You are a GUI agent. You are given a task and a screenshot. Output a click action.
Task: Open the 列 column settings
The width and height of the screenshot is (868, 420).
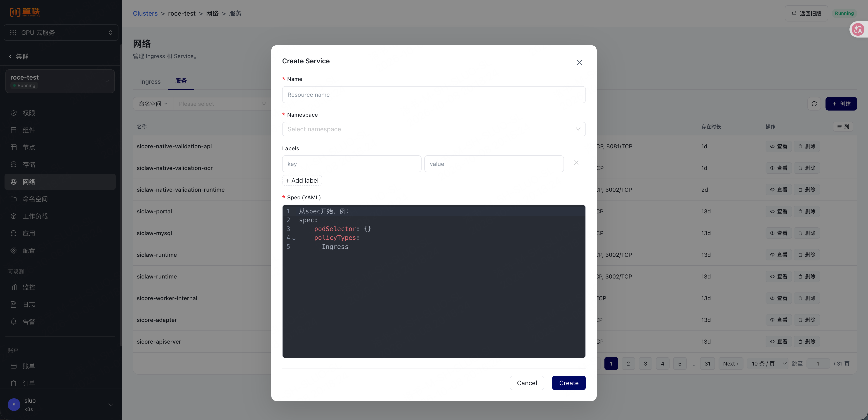[x=843, y=127]
